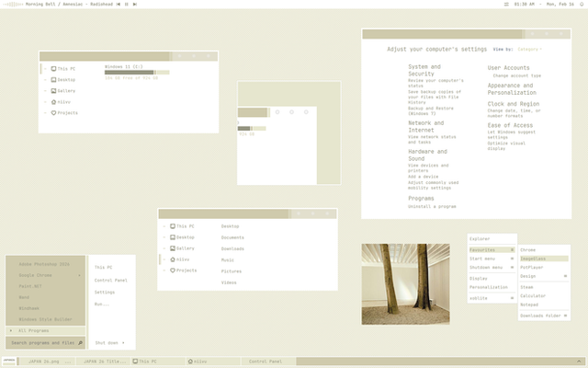Screen dimensions: 588x368
Task: Launch Adobe Photoshop 2026 from start menu
Action: click(44, 264)
